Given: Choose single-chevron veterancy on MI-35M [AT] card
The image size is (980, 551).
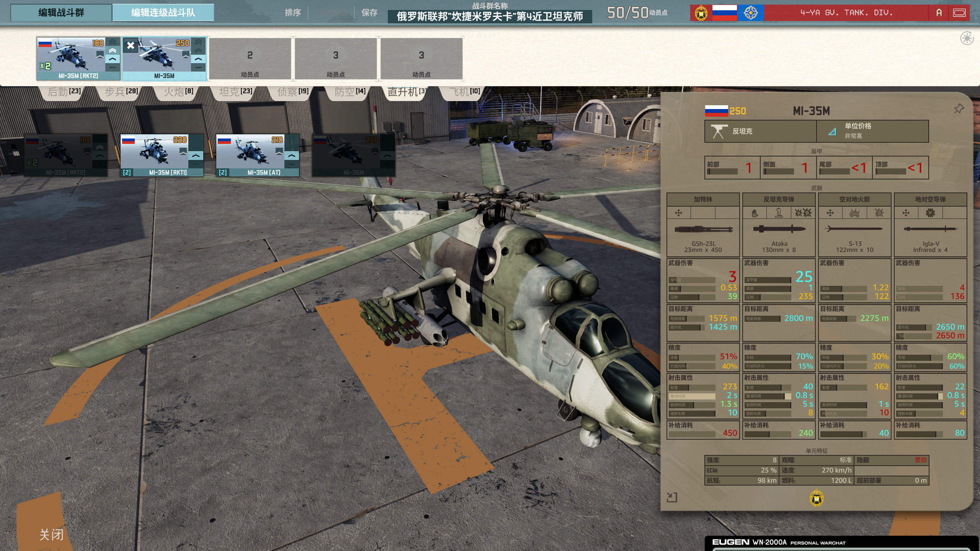Looking at the screenshot, I should (x=292, y=156).
